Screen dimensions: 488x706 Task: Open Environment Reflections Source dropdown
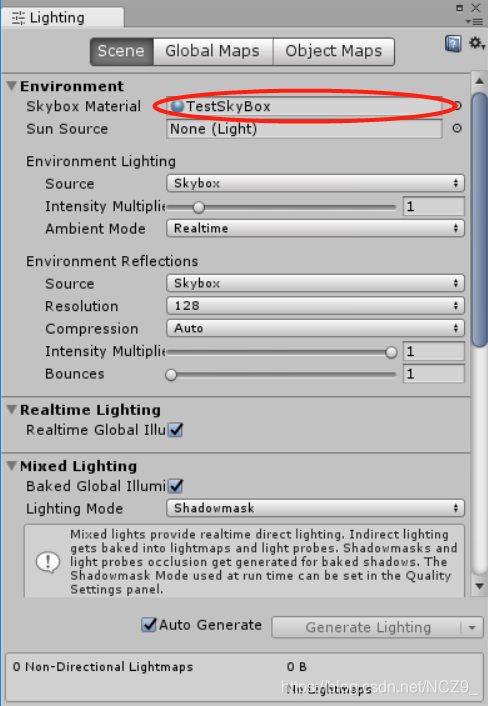point(315,283)
